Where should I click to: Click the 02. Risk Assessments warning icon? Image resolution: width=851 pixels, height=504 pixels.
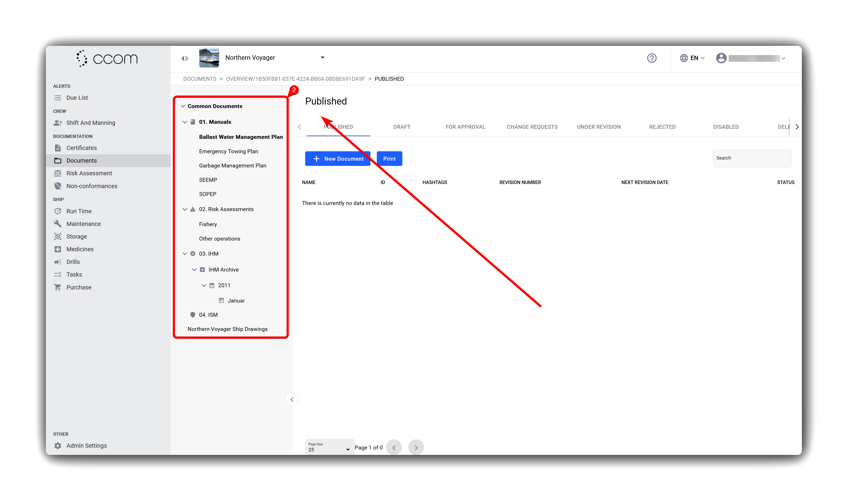(x=192, y=209)
